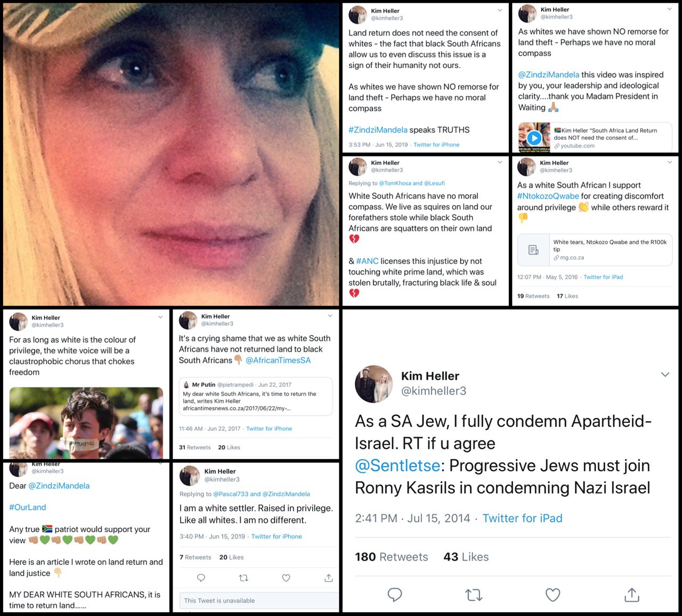The height and width of the screenshot is (616, 682).
Task: Expand the chevron on the "Land return" tweet
Action: [x=500, y=11]
